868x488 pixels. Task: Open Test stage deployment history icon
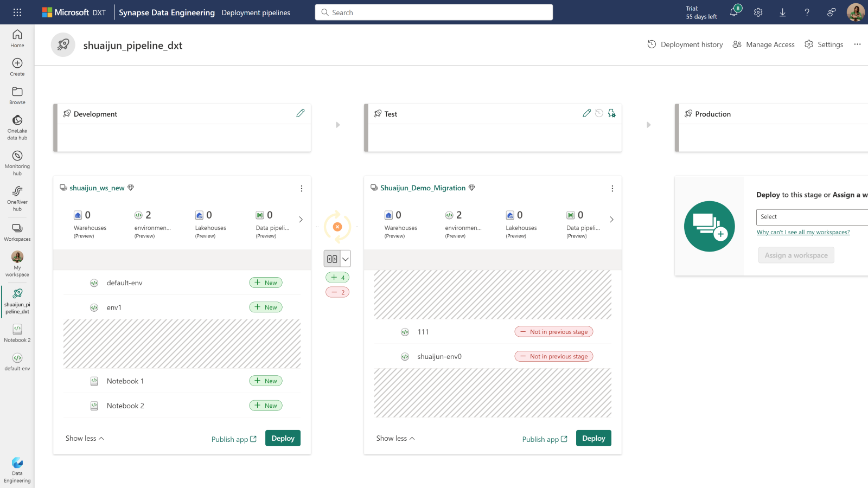pos(599,113)
